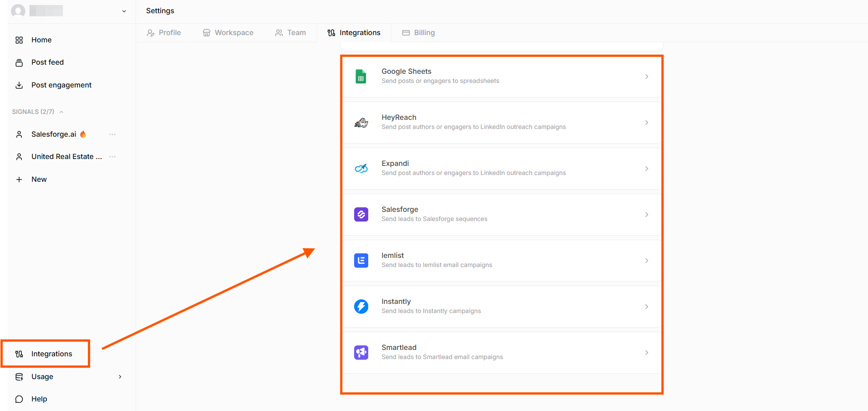Click the Home grid icon in sidebar
The width and height of the screenshot is (868, 411).
pyautogui.click(x=19, y=40)
